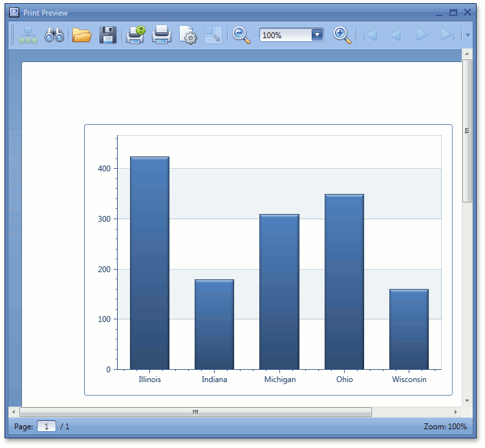
Task: Click the Page number input field
Action: [47, 427]
